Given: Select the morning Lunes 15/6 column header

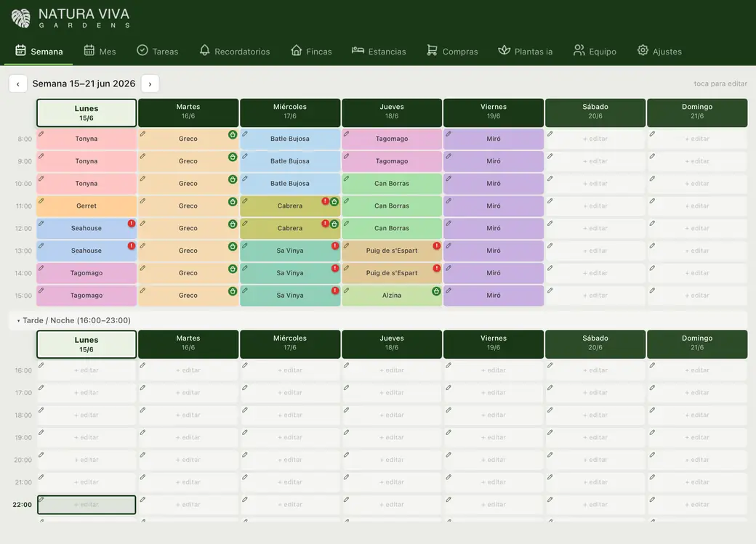Looking at the screenshot, I should pos(87,113).
